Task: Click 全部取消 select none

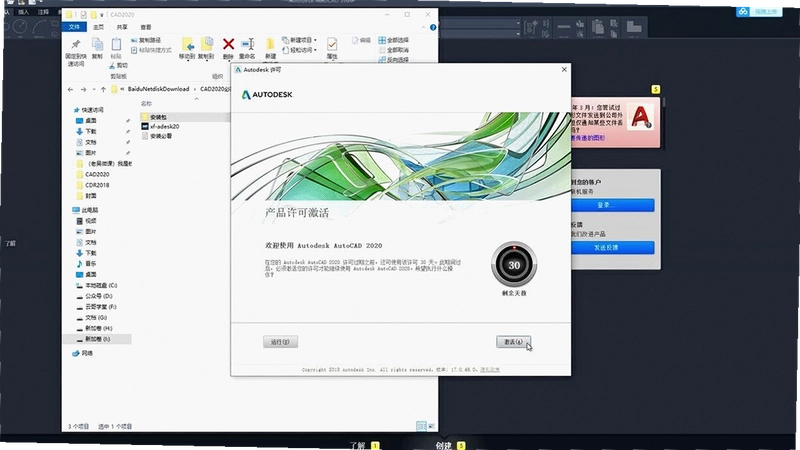Action: pyautogui.click(x=393, y=50)
